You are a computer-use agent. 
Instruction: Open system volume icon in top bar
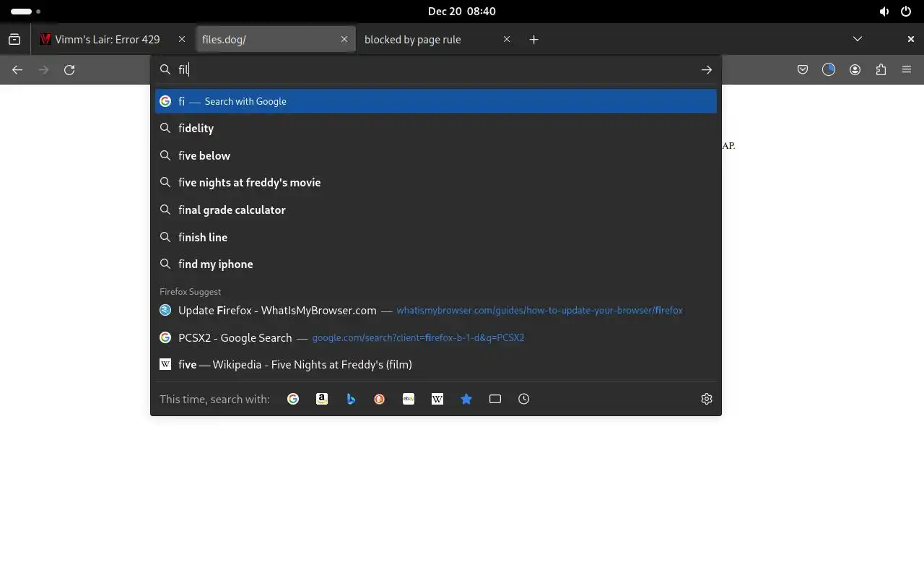point(884,12)
